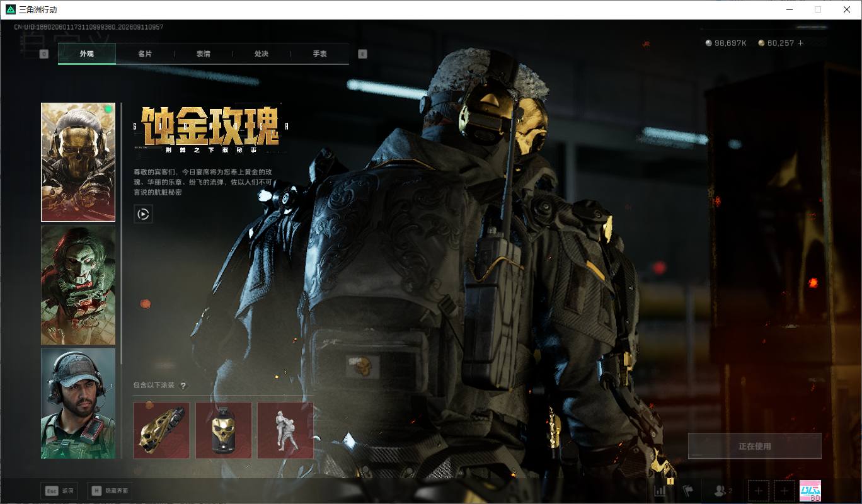Click the CN UID text line
Image resolution: width=862 pixels, height=504 pixels.
[x=89, y=27]
